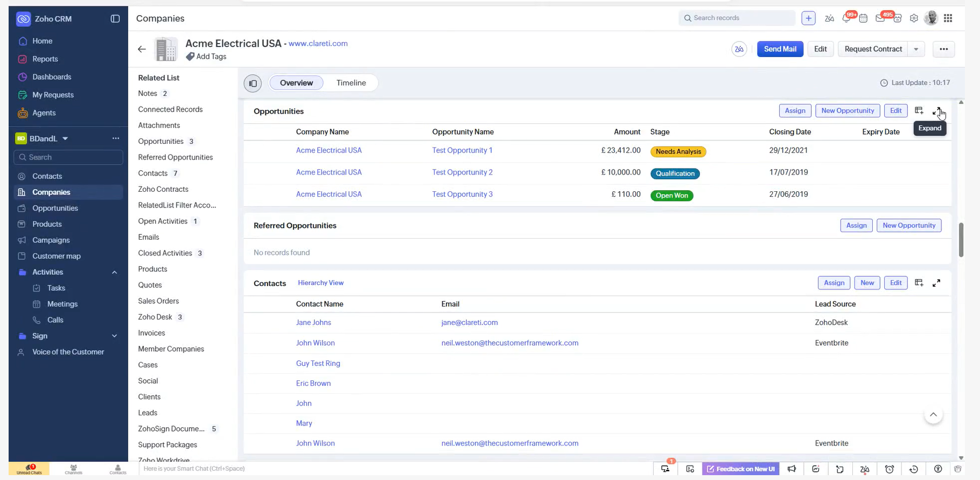Open the accessibility icon in bottom bar
Viewport: 980px width, 480px height.
(938, 469)
